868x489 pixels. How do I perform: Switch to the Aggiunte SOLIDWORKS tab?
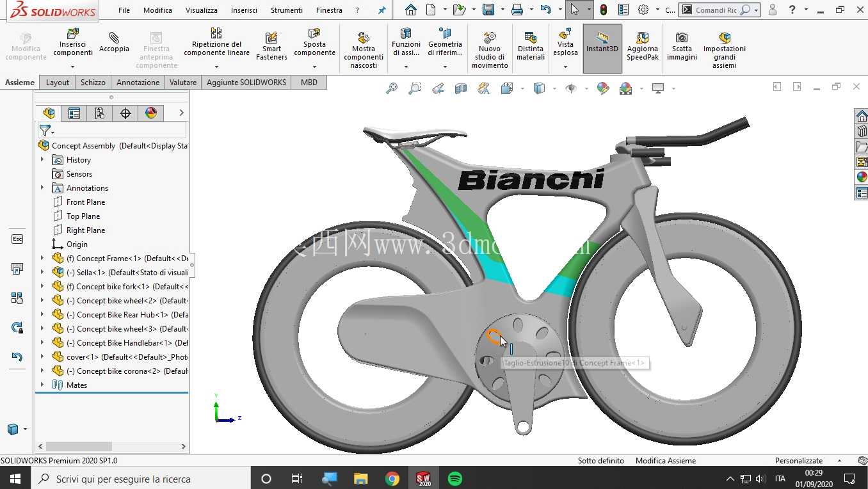click(x=246, y=82)
